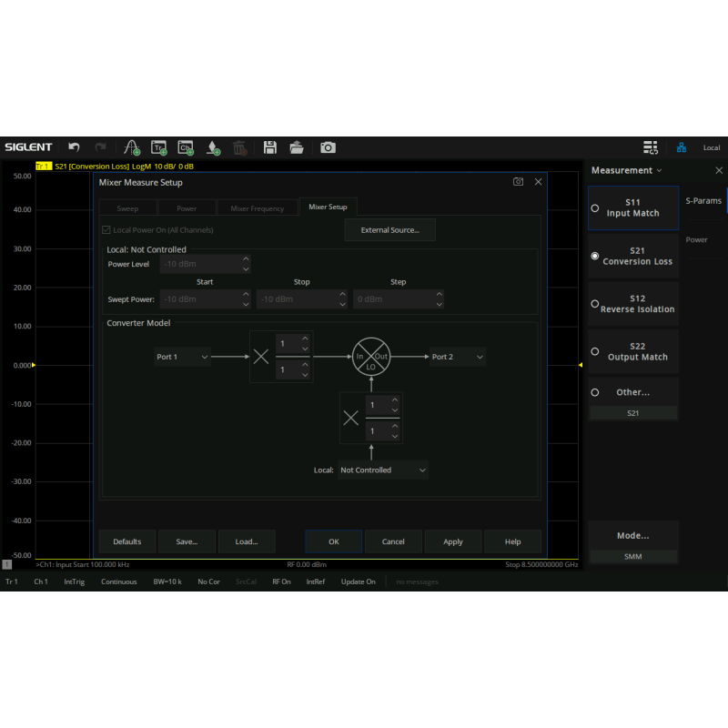This screenshot has width=728, height=728.
Task: Click the undo arrow in the toolbar
Action: (x=74, y=147)
